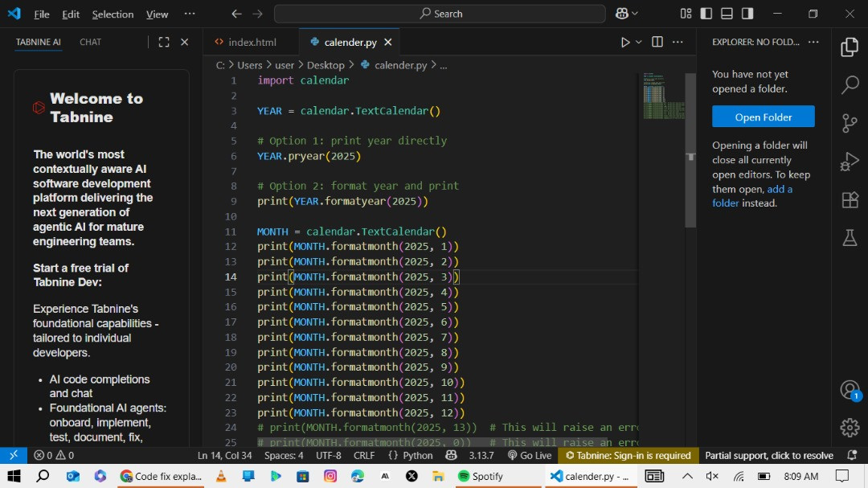Change encoding via UTF-8
The image size is (868, 488).
click(328, 455)
